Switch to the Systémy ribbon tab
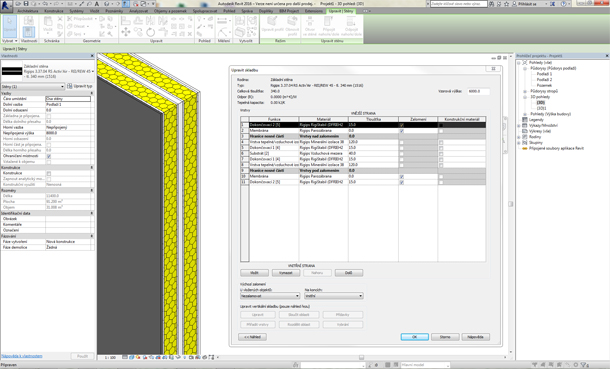The width and height of the screenshot is (610, 369). [77, 11]
